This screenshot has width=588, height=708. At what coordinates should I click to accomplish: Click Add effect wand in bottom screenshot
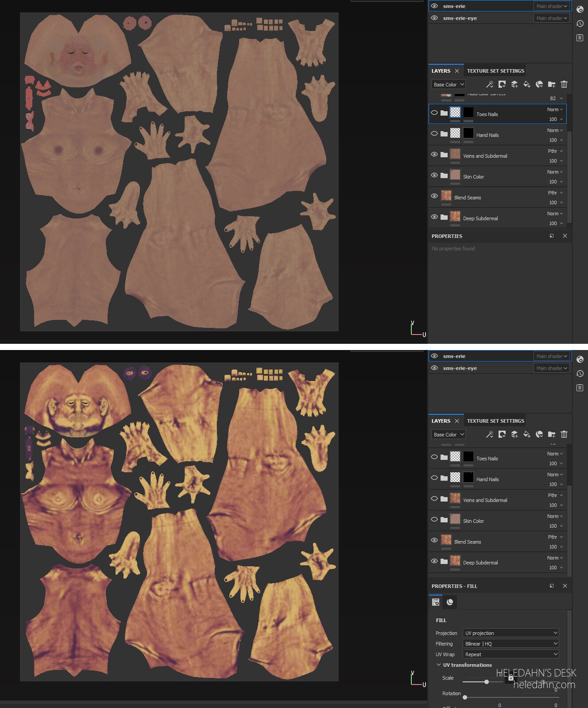click(x=489, y=434)
